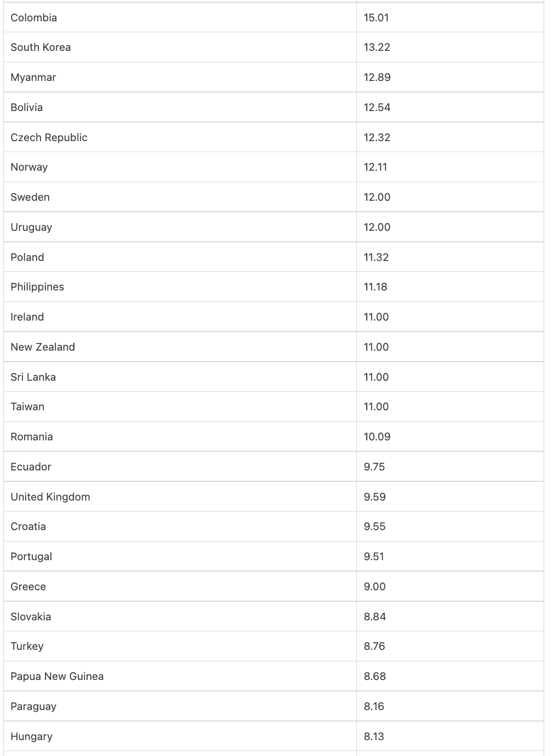Select the Sweden country cell
Image resolution: width=554 pixels, height=756 pixels.
tap(180, 197)
